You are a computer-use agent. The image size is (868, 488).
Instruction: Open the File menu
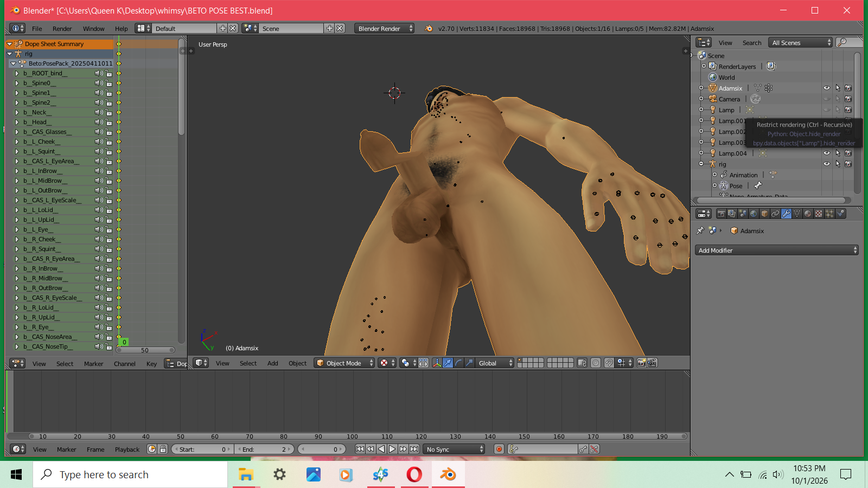tap(37, 28)
